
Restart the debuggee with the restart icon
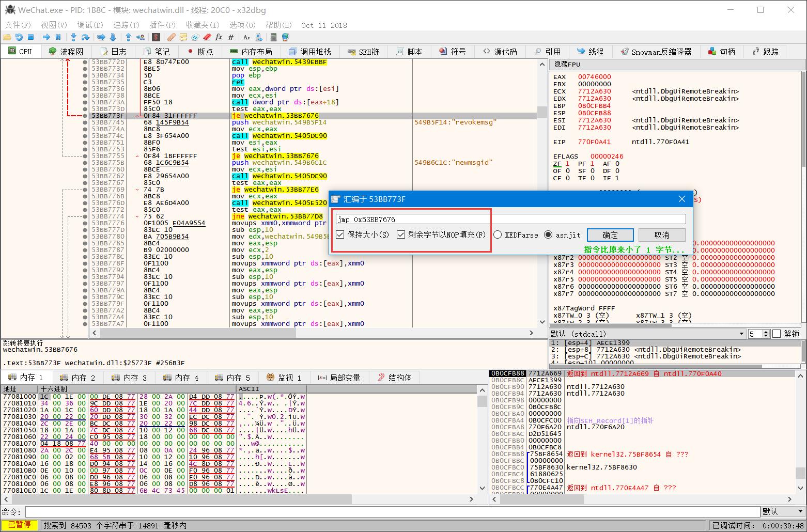point(19,37)
